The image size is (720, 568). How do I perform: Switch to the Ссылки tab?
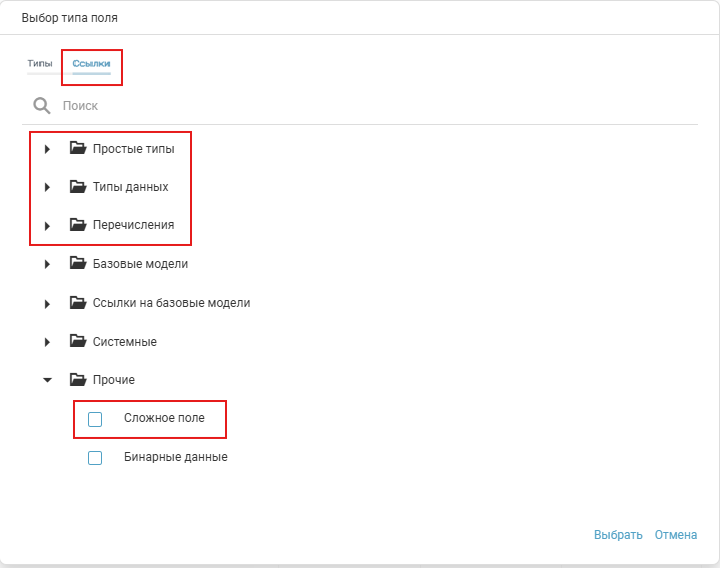(91, 64)
